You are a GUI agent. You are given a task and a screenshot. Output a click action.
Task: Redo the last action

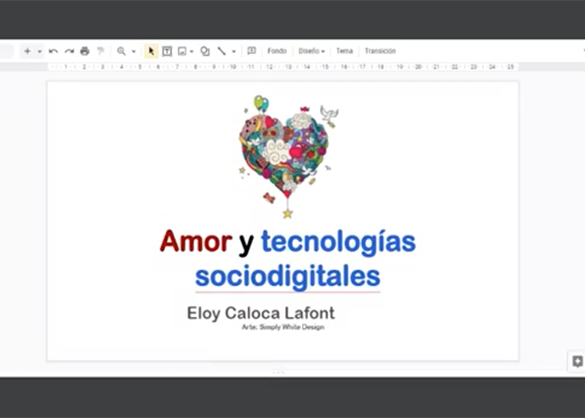click(69, 51)
